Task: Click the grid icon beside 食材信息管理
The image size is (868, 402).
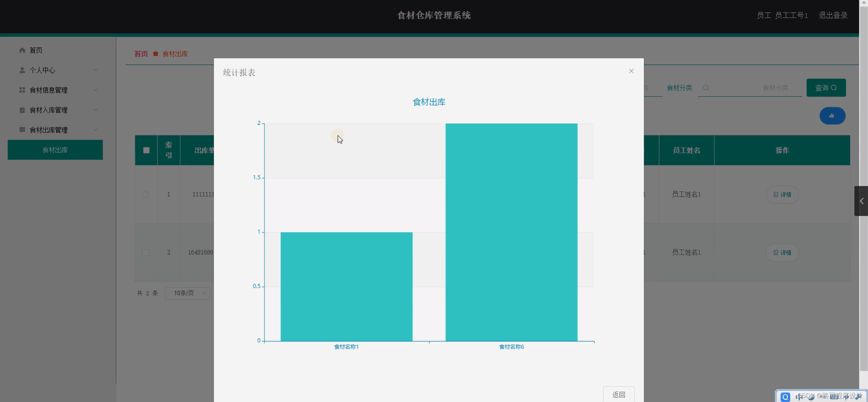Action: [22, 90]
